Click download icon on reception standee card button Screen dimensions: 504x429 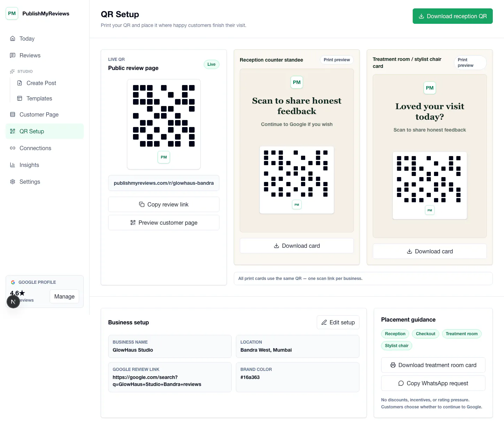[x=276, y=246]
